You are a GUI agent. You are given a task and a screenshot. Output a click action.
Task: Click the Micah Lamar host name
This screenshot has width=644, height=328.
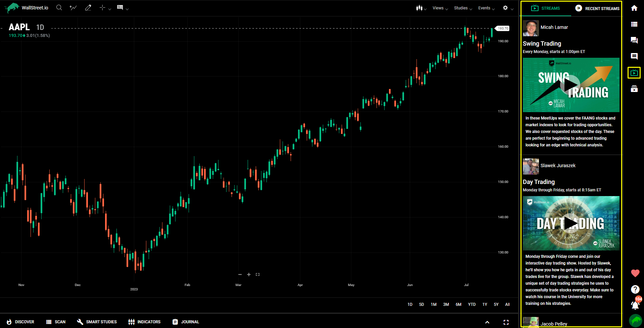pos(554,27)
